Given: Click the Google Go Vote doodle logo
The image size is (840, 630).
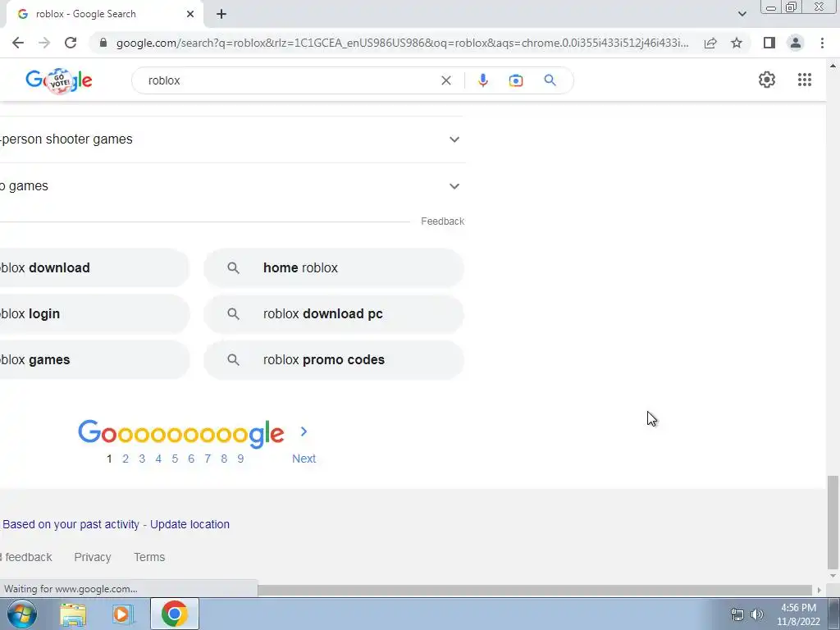Looking at the screenshot, I should [x=59, y=81].
